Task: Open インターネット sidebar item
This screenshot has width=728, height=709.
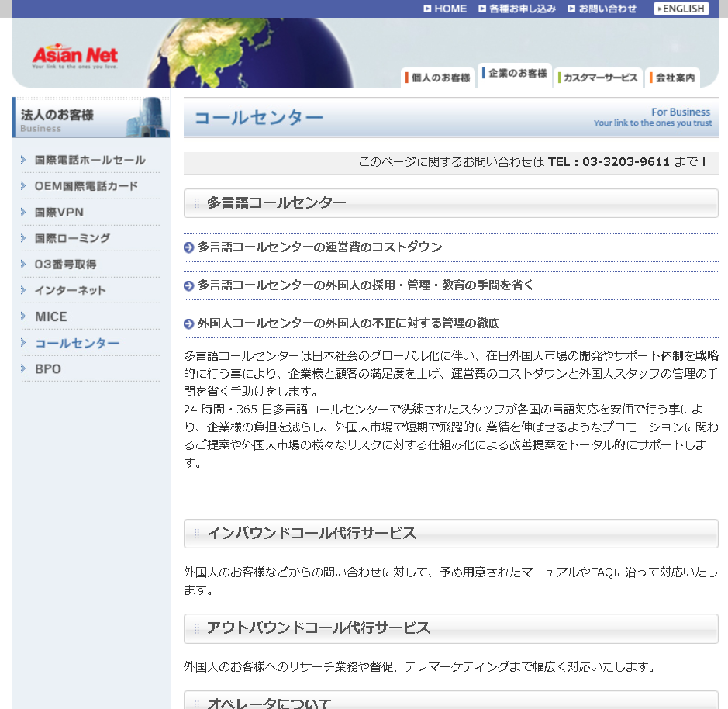Action: tap(70, 290)
